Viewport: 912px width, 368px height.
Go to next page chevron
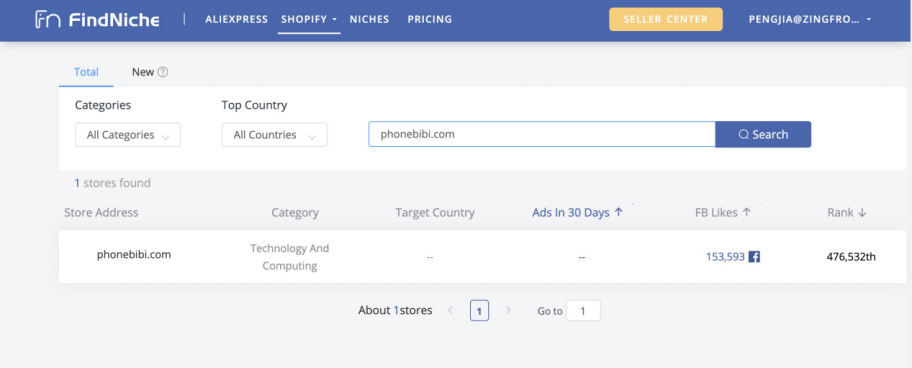(508, 310)
